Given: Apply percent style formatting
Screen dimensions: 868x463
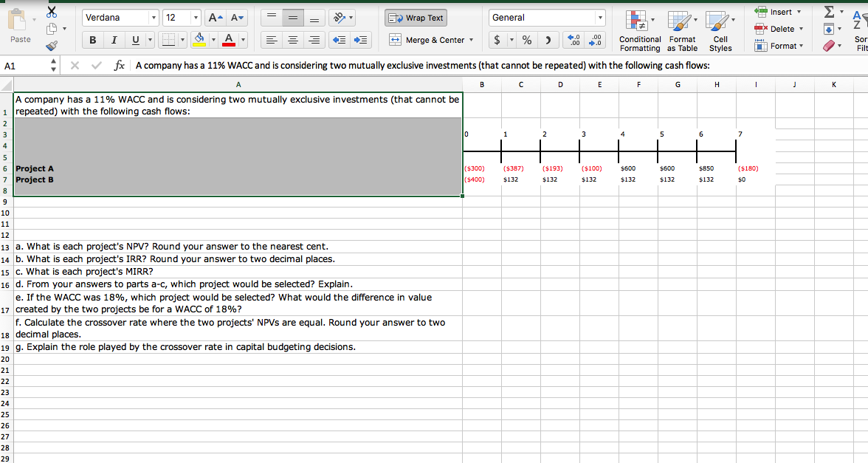Looking at the screenshot, I should [x=528, y=40].
